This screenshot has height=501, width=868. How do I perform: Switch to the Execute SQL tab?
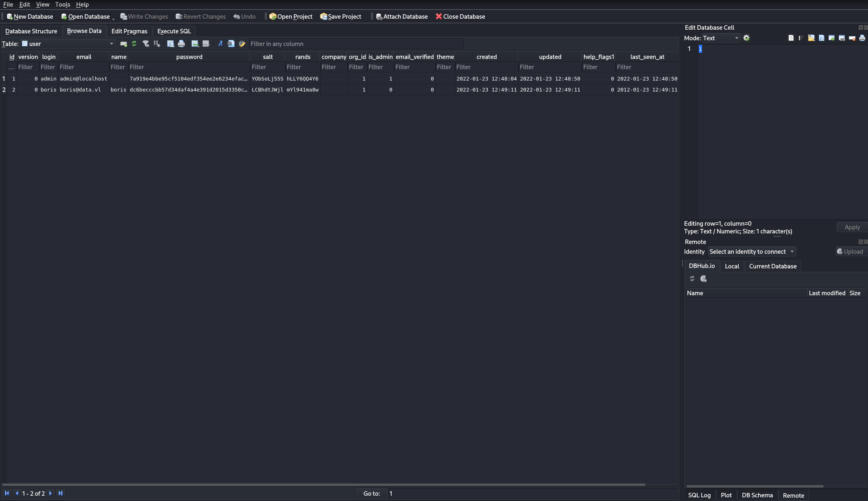tap(174, 31)
